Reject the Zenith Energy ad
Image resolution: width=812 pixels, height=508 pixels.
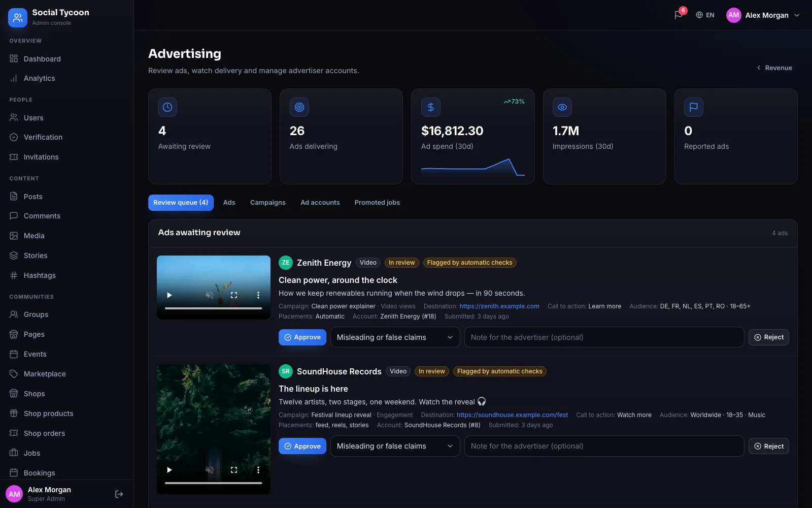769,337
